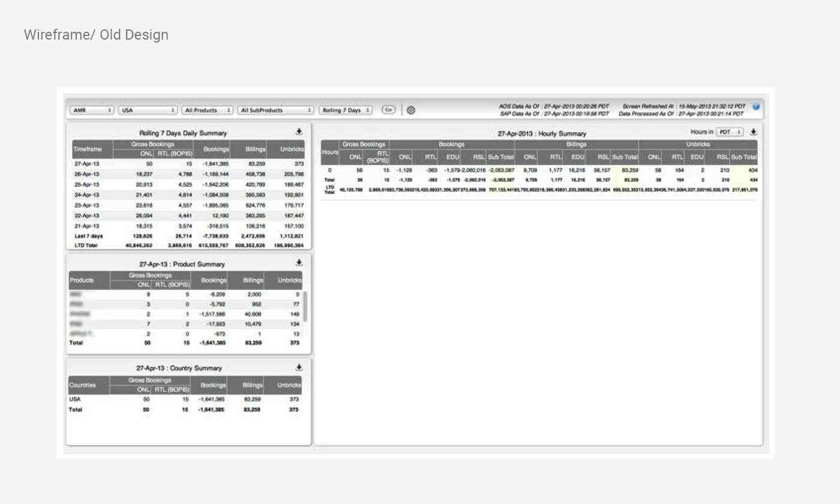Click the Go button
The image size is (840, 504).
click(x=389, y=110)
